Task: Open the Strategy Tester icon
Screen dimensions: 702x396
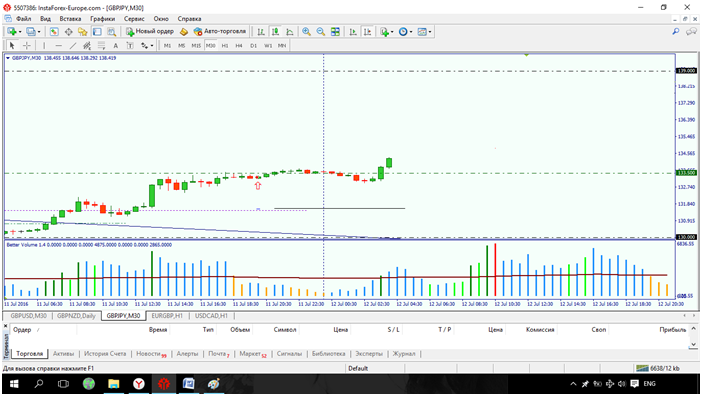Action: [x=111, y=32]
